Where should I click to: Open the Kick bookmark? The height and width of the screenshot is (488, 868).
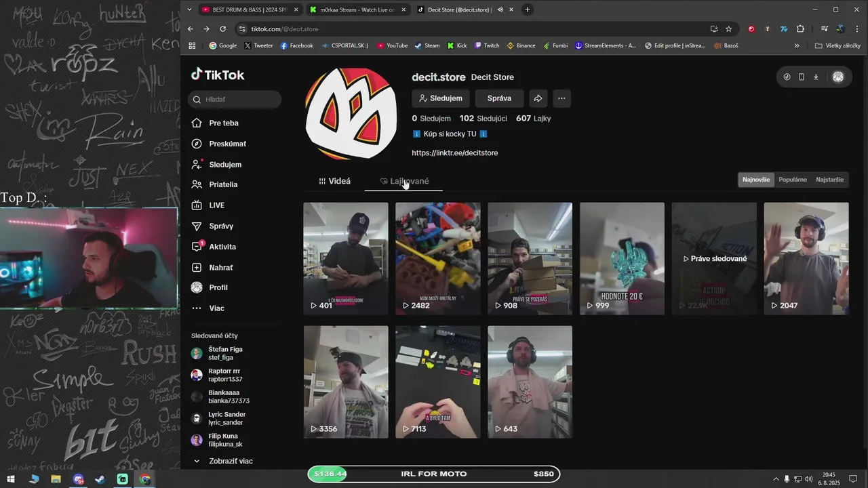tap(458, 45)
